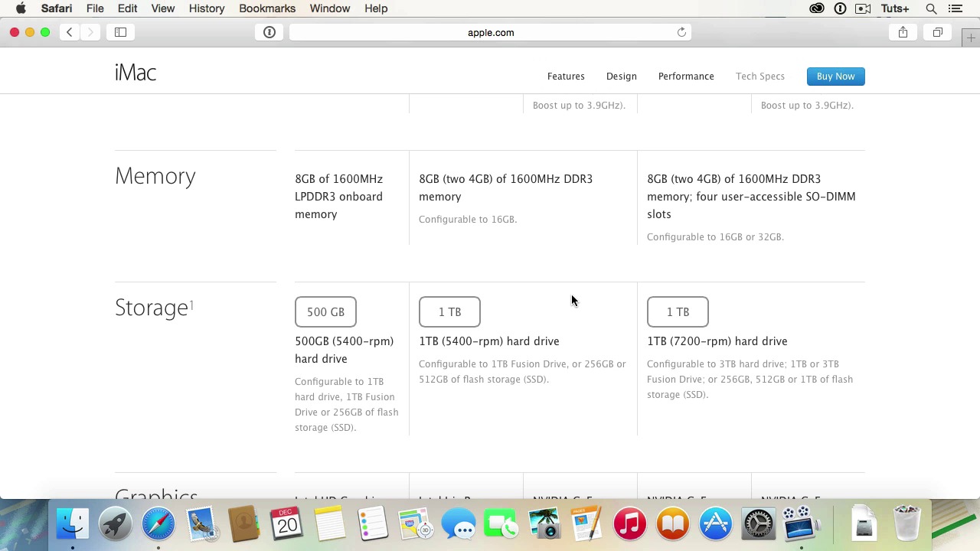Click '1TB (7200-rpm) hard drive' text
Image resolution: width=980 pixels, height=551 pixels.
click(717, 341)
